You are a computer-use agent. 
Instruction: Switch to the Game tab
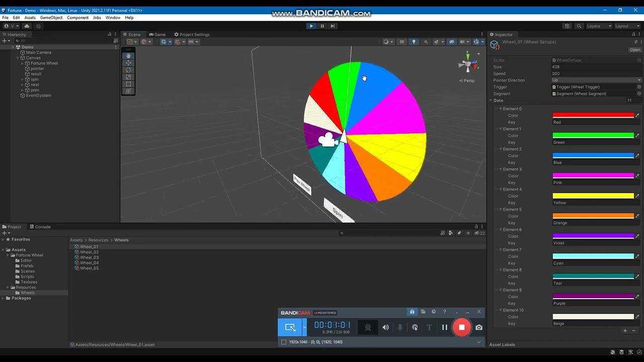(x=156, y=35)
